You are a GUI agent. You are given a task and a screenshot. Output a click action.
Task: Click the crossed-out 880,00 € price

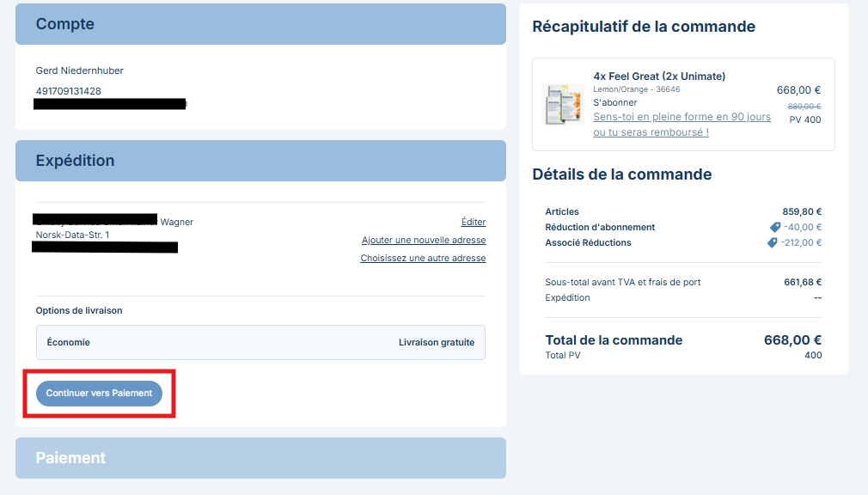[804, 107]
